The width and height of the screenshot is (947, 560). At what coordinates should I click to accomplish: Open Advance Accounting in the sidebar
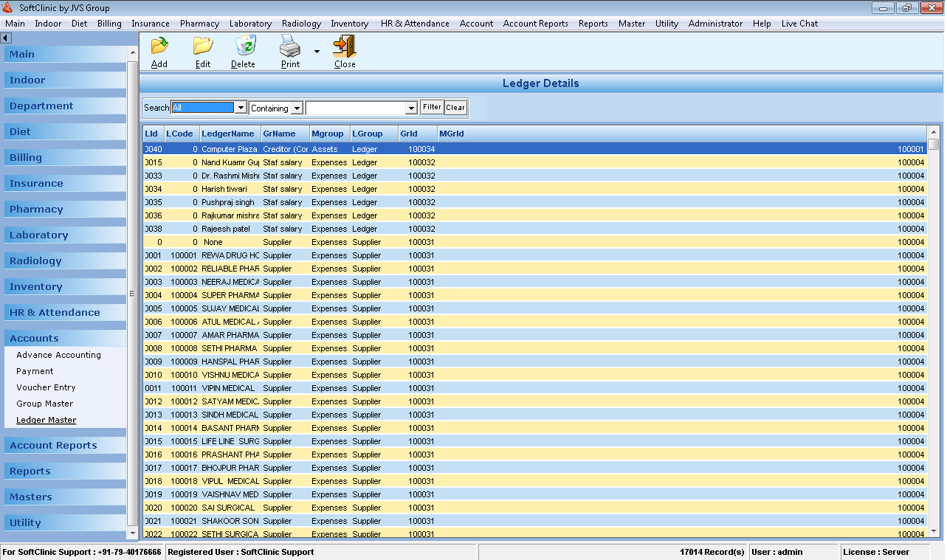[58, 355]
